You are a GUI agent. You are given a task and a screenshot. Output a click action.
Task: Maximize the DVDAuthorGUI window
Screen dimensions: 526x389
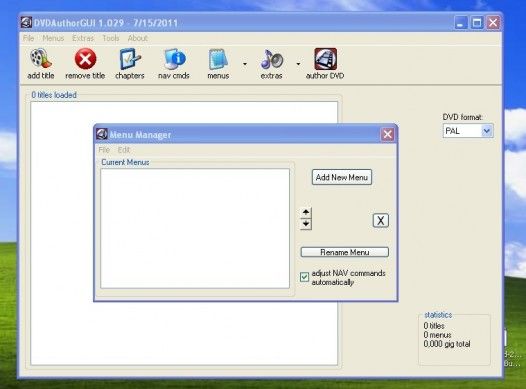click(477, 23)
